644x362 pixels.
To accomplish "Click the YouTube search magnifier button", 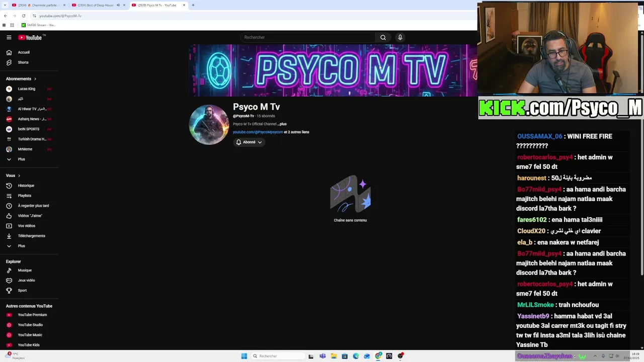I will [x=383, y=37].
